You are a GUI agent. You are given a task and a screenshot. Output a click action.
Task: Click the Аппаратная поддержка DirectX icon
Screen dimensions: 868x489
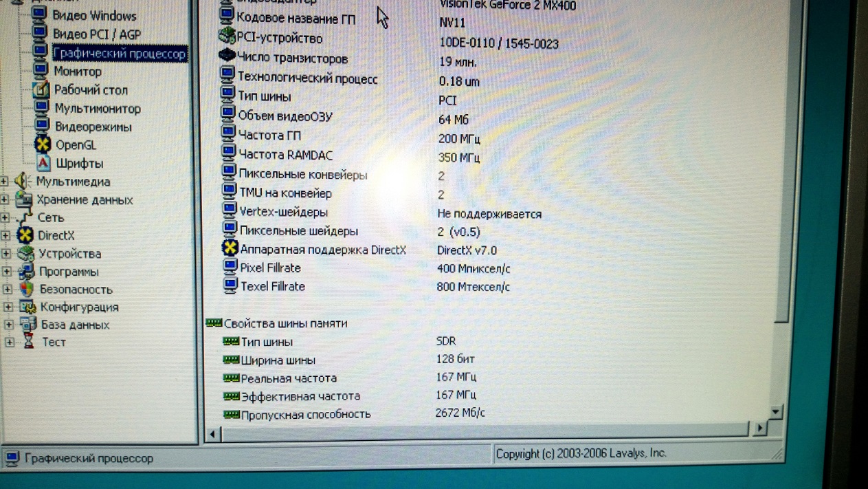(x=230, y=248)
